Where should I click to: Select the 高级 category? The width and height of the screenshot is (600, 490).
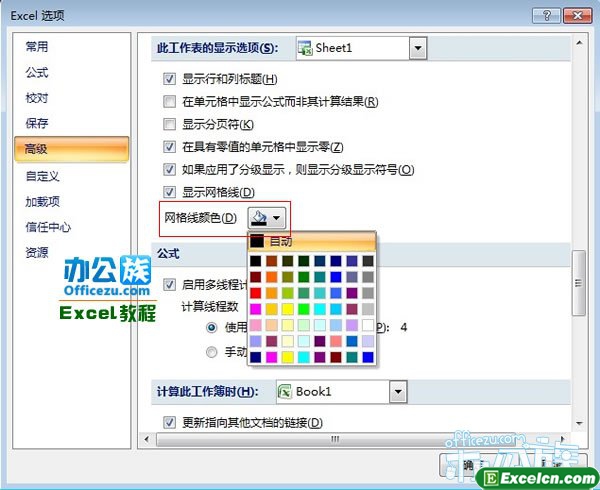(72, 149)
